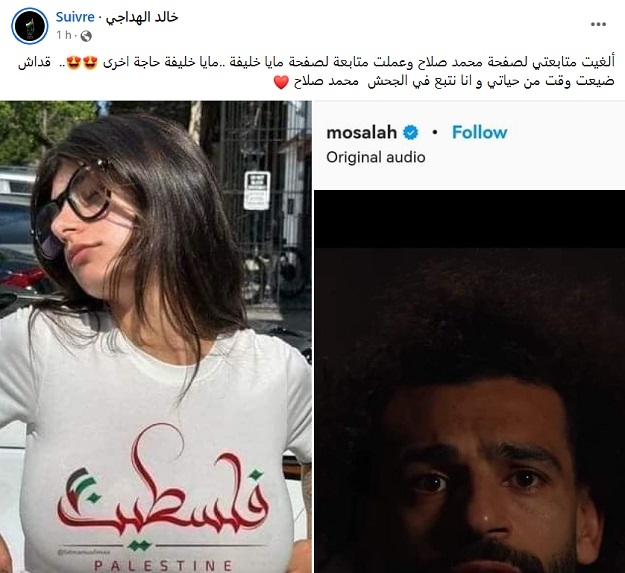The height and width of the screenshot is (573, 625).
Task: Open the left photo of woman in Palestine shirt
Action: pyautogui.click(x=156, y=337)
